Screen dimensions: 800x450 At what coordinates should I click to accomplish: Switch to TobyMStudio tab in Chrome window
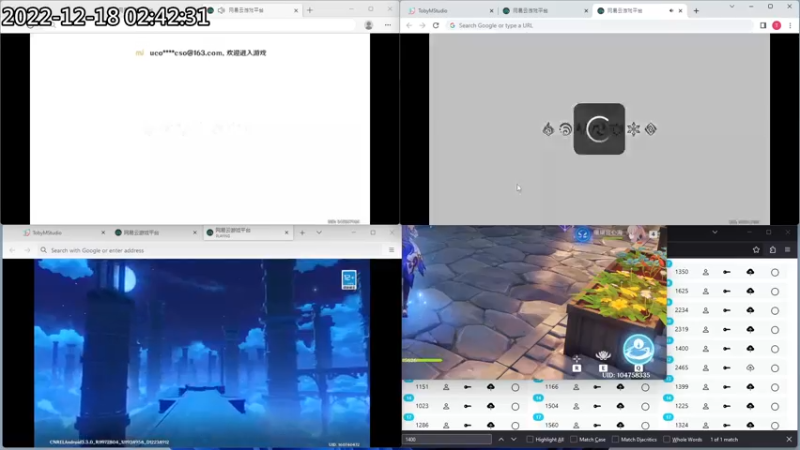point(450,10)
